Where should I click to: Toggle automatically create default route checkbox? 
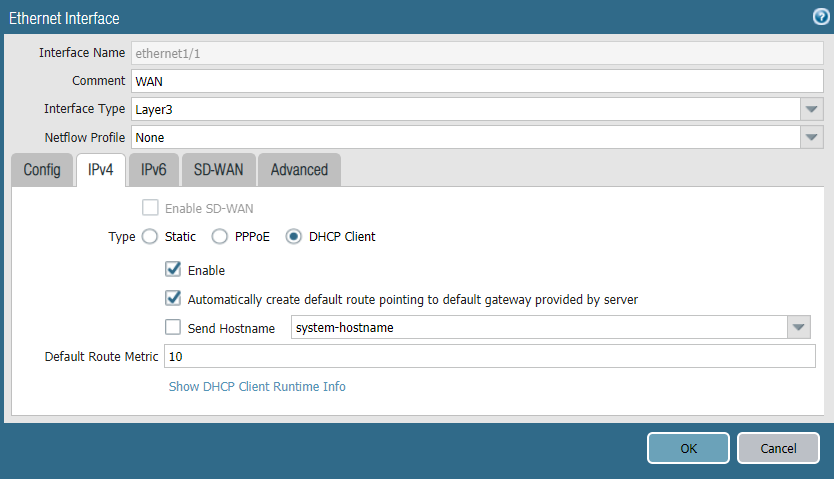(x=173, y=298)
